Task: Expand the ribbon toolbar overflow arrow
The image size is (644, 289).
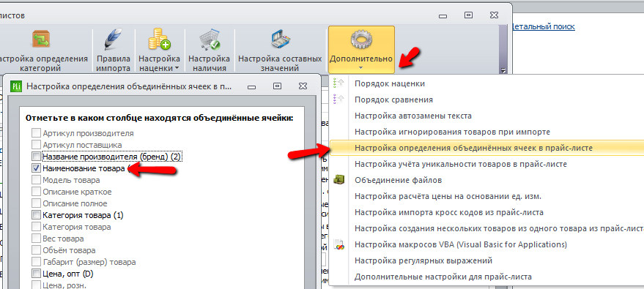Action: tap(503, 70)
